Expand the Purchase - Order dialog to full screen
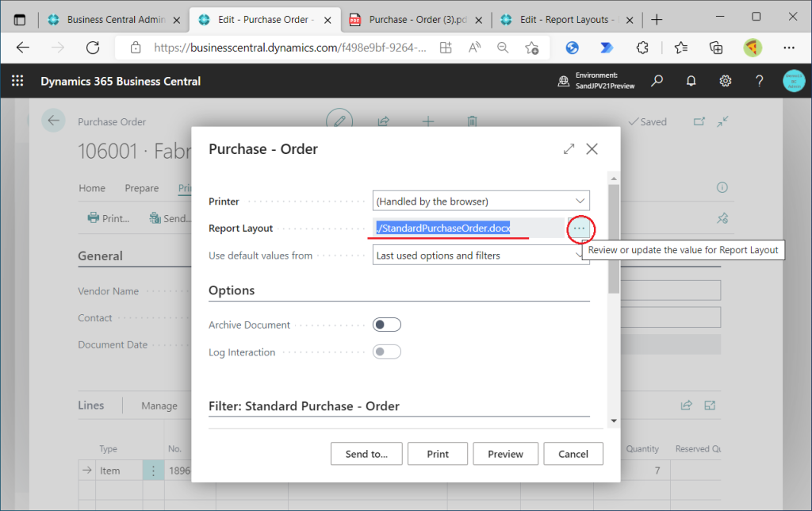Screen dimensions: 812x511 pyautogui.click(x=569, y=149)
